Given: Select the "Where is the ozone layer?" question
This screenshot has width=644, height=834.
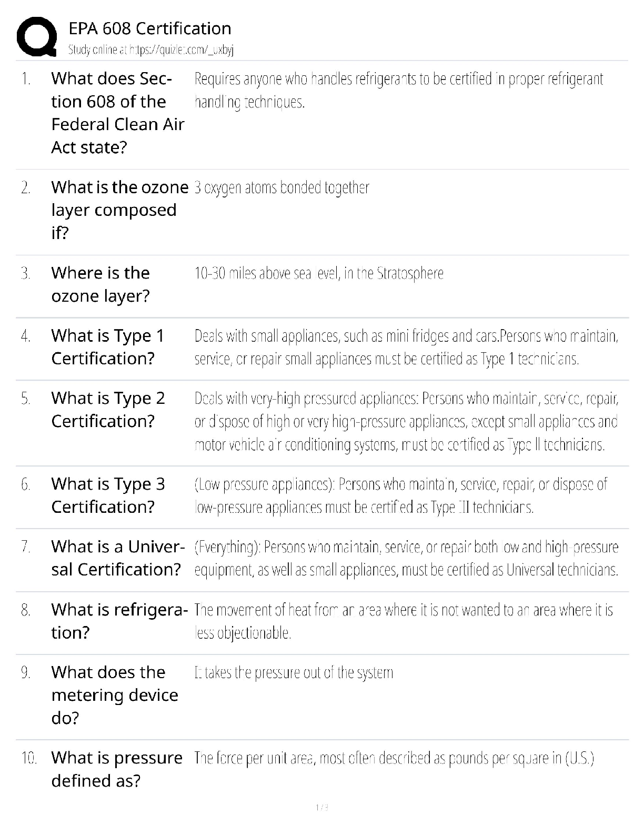Looking at the screenshot, I should click(x=100, y=284).
